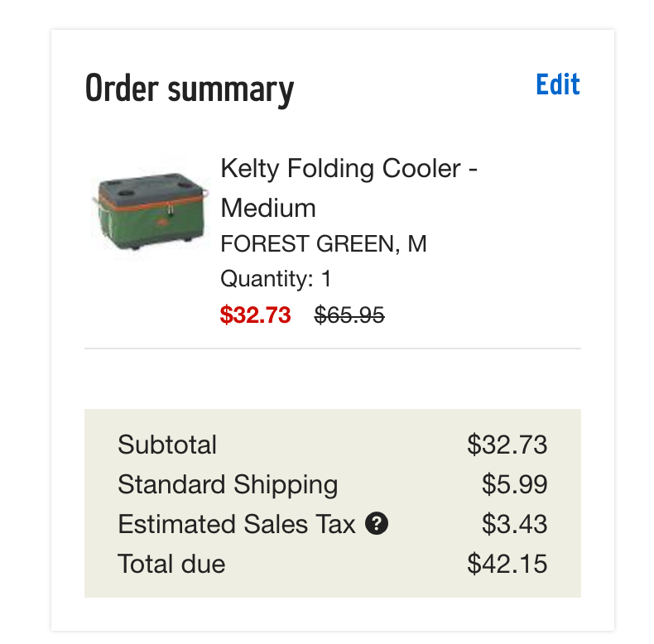This screenshot has height=644, width=654.
Task: Select the FOREST GREEN, M variant text
Action: coord(324,243)
